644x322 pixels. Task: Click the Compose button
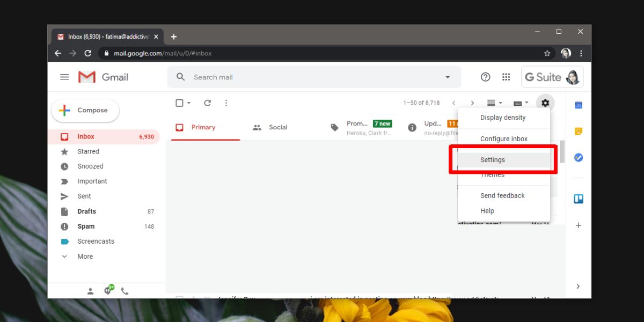click(85, 111)
